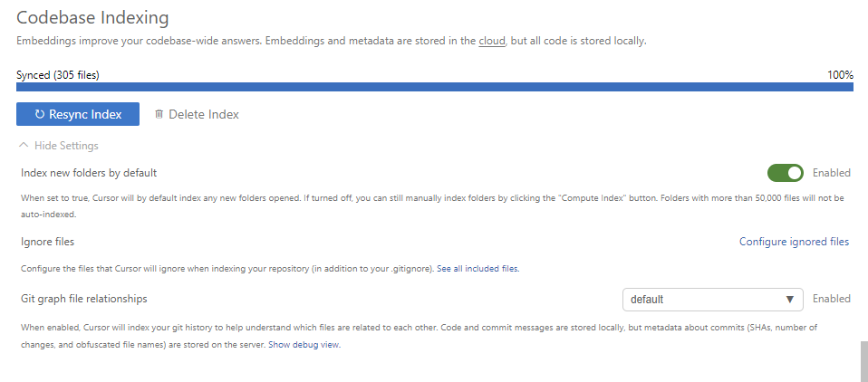
Task: Click the Codebase Indexing section heading
Action: pos(92,18)
